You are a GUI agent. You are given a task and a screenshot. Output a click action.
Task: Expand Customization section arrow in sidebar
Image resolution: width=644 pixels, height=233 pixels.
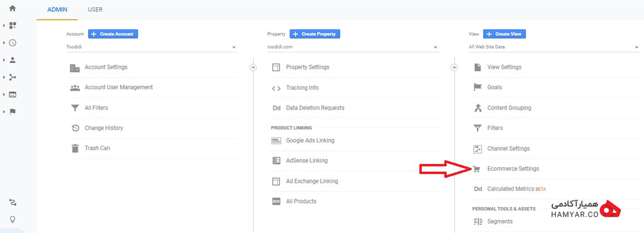point(4,25)
